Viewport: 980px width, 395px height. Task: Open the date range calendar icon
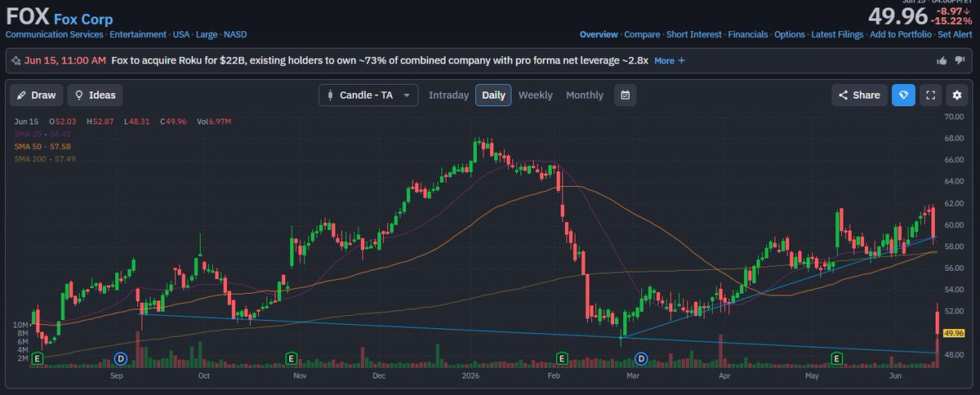(x=625, y=95)
